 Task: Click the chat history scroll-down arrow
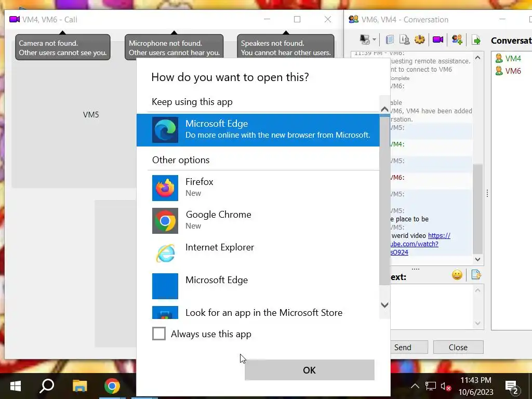[x=478, y=260]
